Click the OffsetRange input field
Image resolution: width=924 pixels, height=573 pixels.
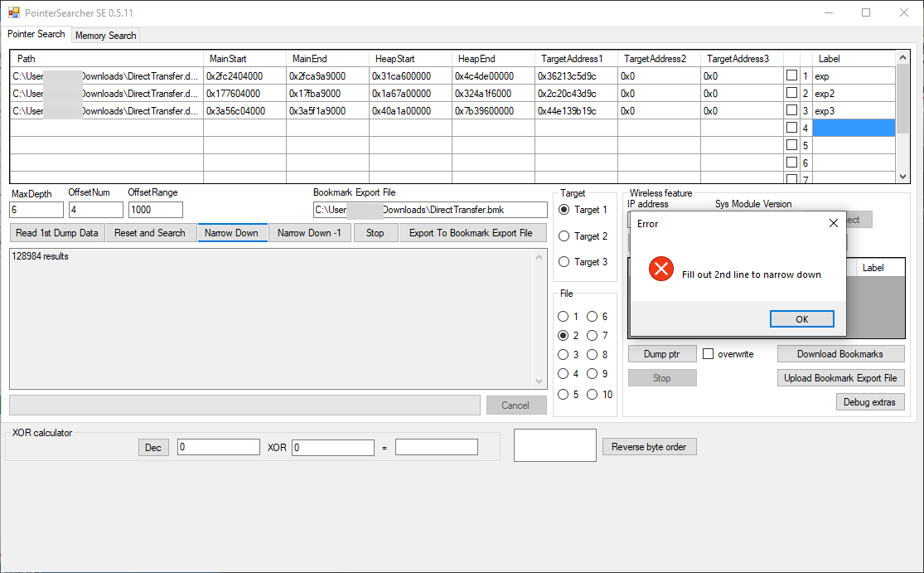(x=156, y=210)
